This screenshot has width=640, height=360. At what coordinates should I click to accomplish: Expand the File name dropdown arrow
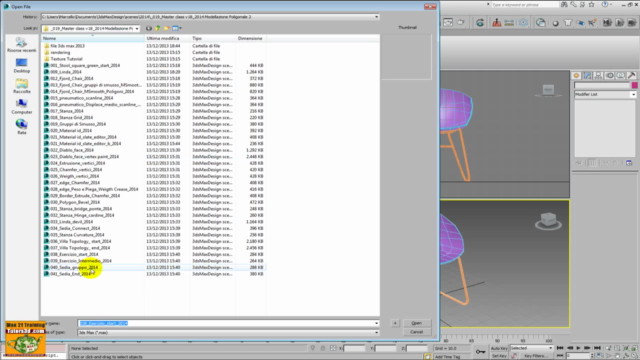(376, 323)
